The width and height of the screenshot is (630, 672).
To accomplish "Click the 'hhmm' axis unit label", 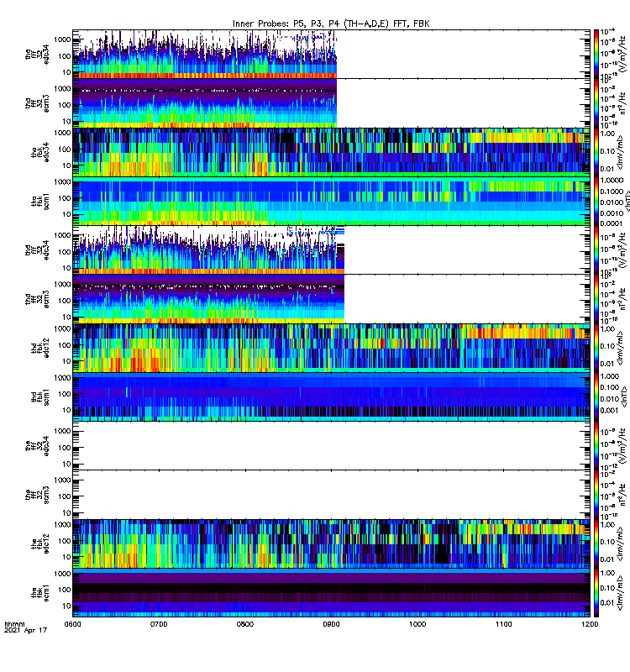I will point(14,624).
